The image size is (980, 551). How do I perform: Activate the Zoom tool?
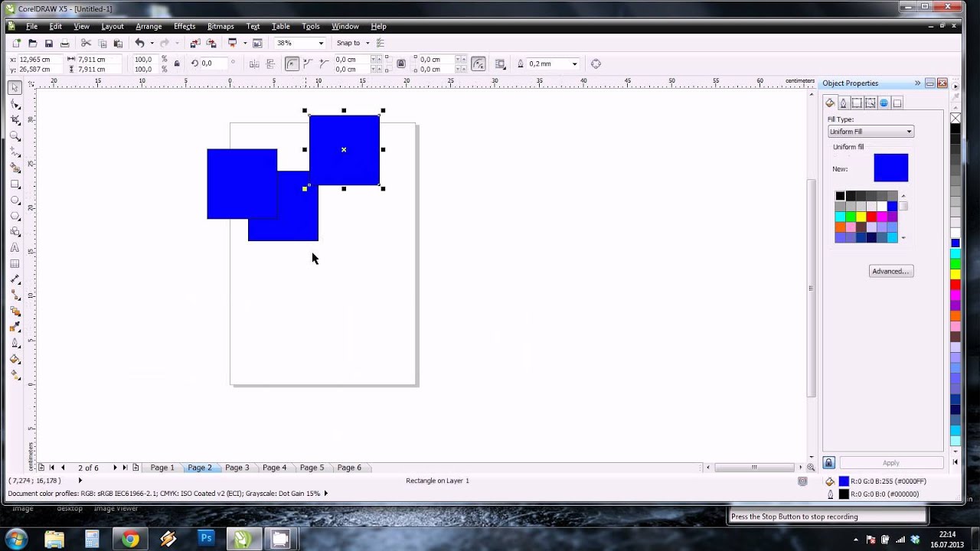click(15, 137)
